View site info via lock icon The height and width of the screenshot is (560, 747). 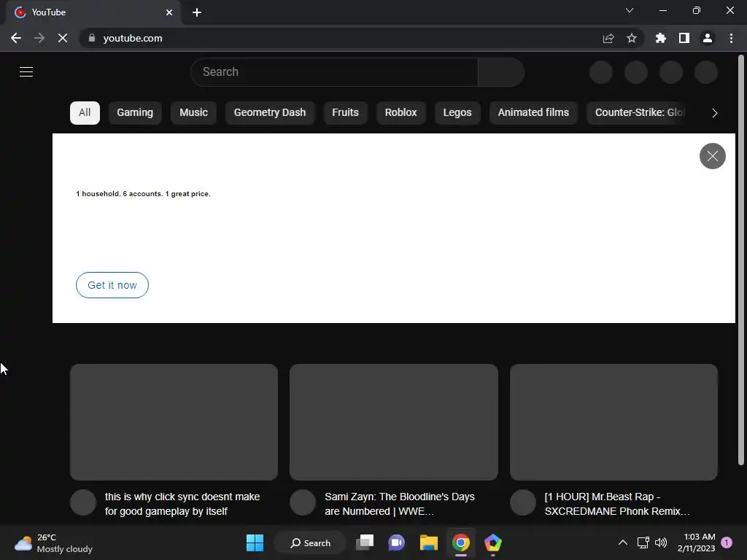pos(91,38)
